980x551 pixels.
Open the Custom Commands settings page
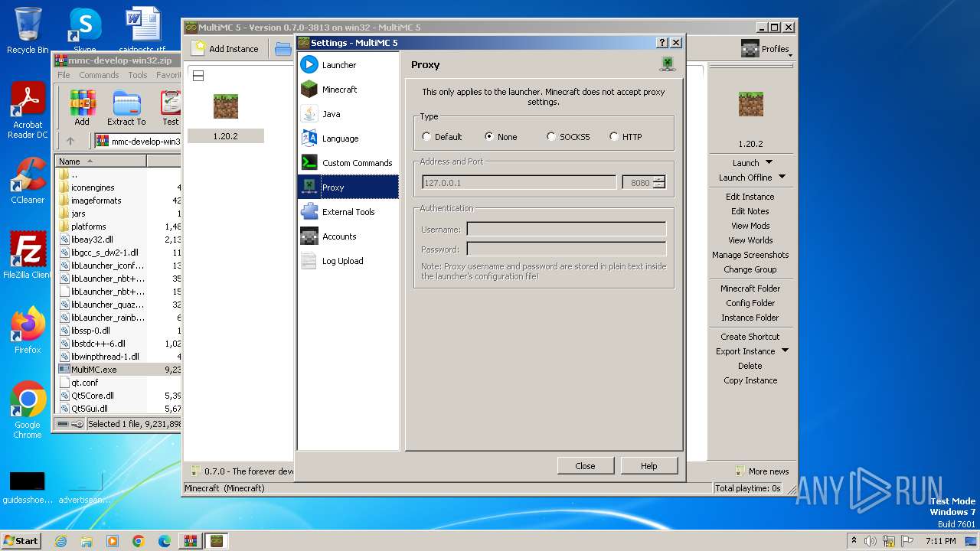[348, 163]
